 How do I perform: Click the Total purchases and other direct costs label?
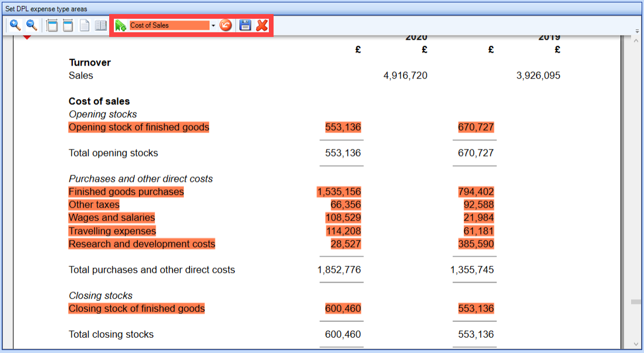pos(152,270)
